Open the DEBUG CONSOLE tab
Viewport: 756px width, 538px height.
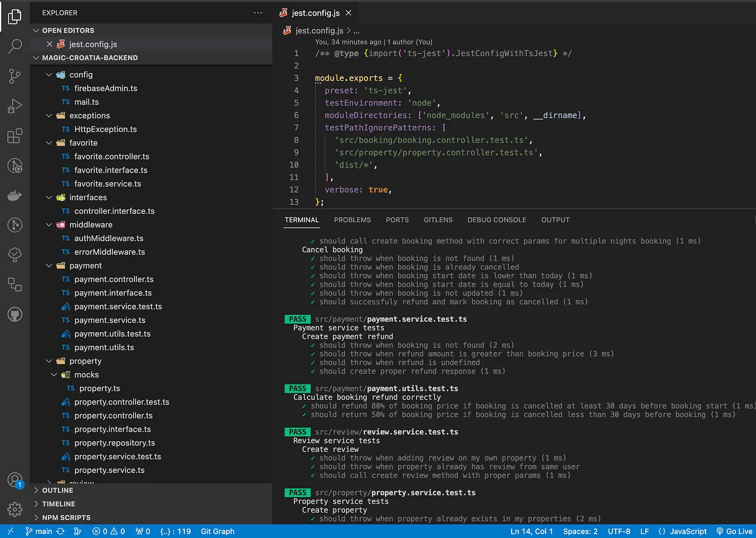[x=497, y=220]
